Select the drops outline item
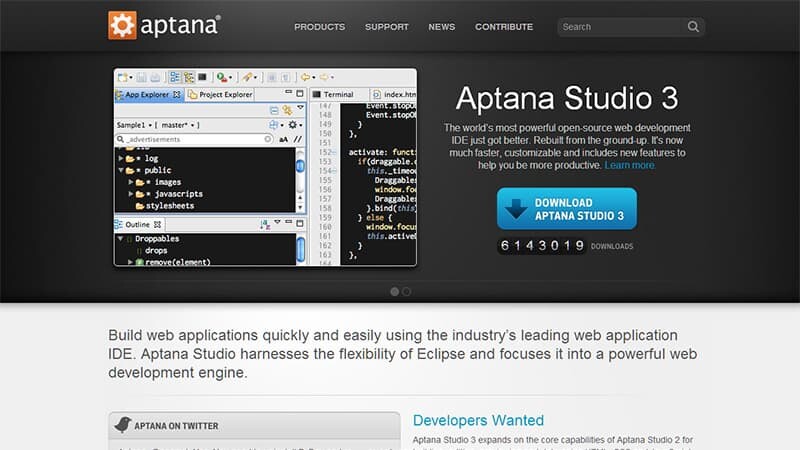800x450 pixels. [156, 251]
